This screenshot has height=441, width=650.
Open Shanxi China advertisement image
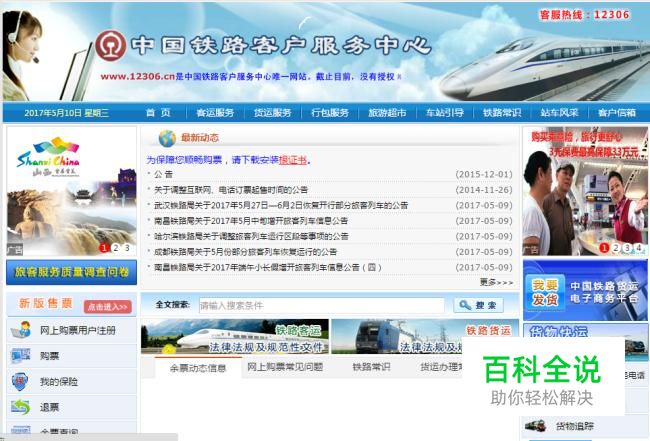point(71,191)
